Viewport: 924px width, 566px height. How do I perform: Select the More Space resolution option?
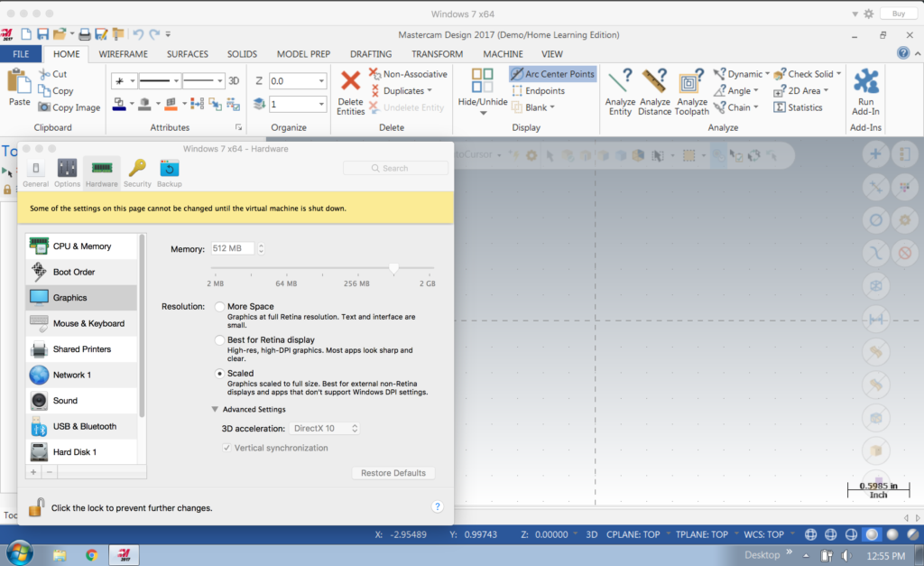(x=220, y=307)
